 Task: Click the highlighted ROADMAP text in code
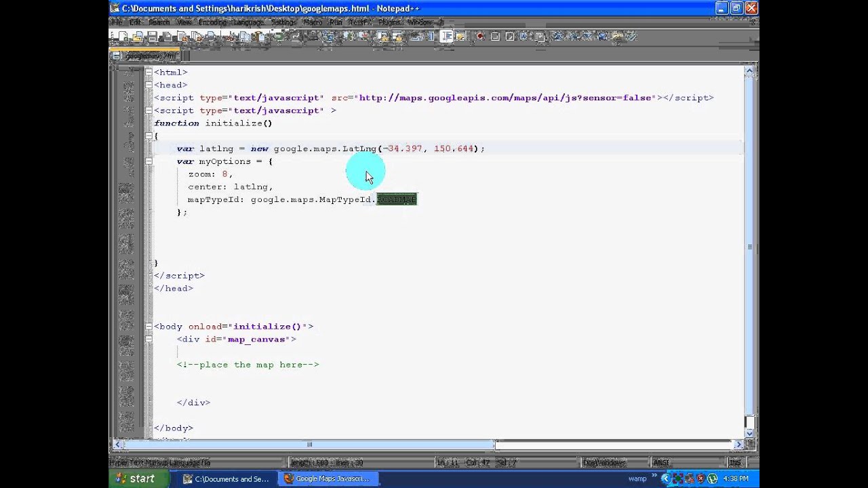[x=397, y=199]
